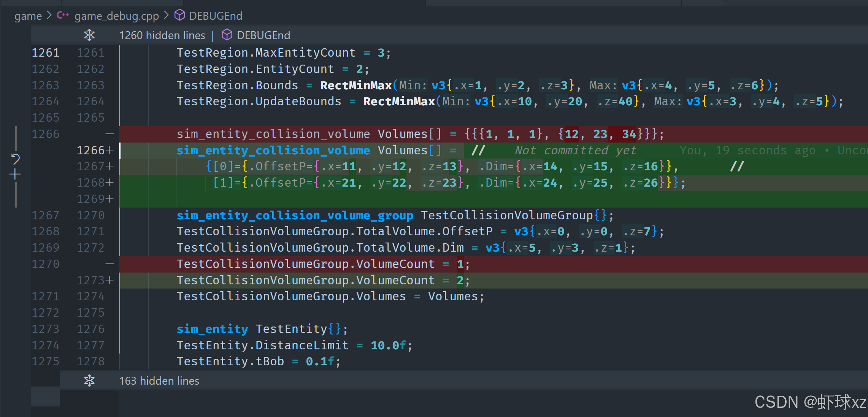Viewport: 868px width, 417px height.
Task: Click the unfold icon beside 1260 hidden lines
Action: pos(89,35)
